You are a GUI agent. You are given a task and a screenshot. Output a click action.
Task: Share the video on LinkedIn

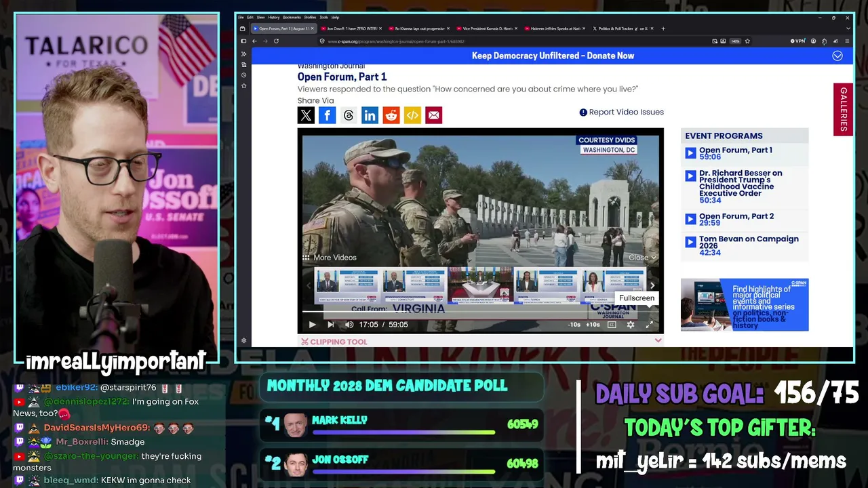[370, 115]
